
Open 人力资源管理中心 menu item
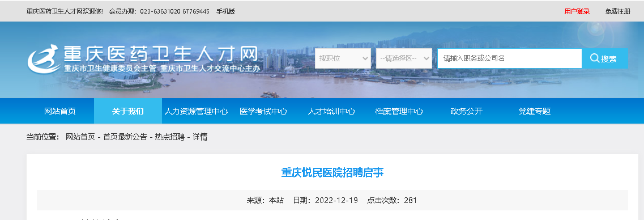click(196, 111)
